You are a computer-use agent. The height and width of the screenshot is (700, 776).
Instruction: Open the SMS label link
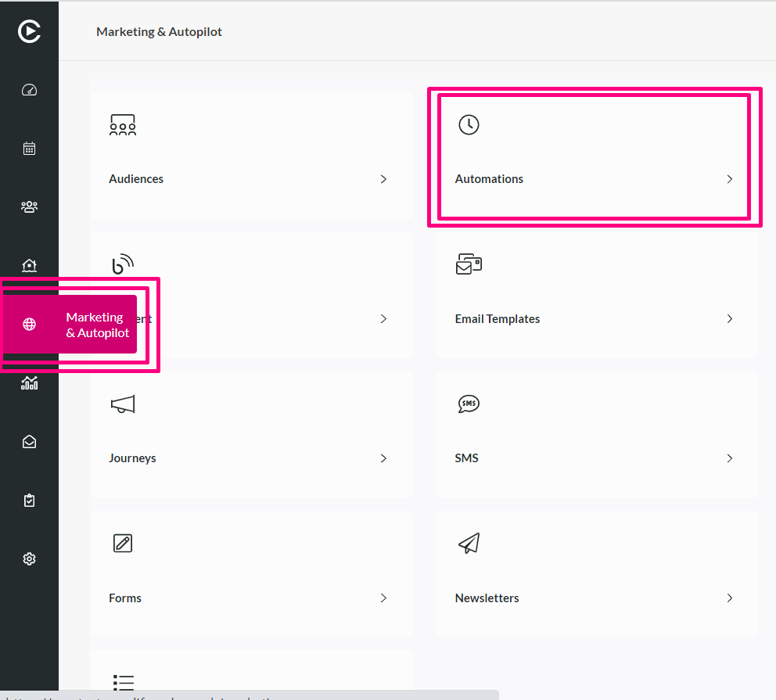point(467,458)
